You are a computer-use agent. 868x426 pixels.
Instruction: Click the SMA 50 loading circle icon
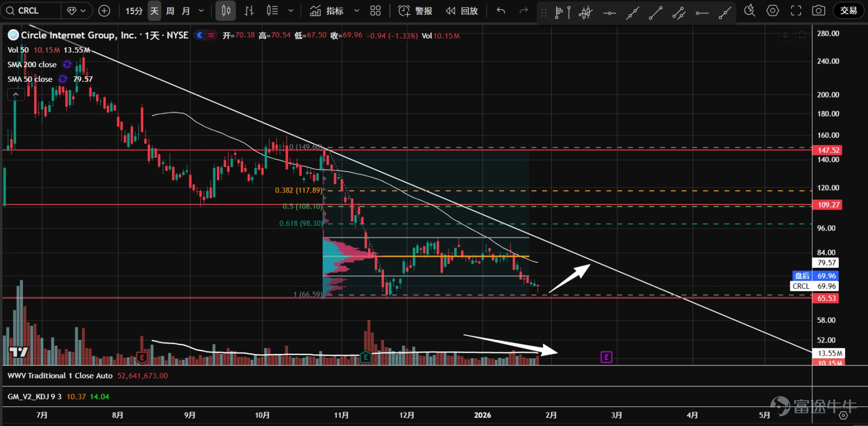point(63,79)
